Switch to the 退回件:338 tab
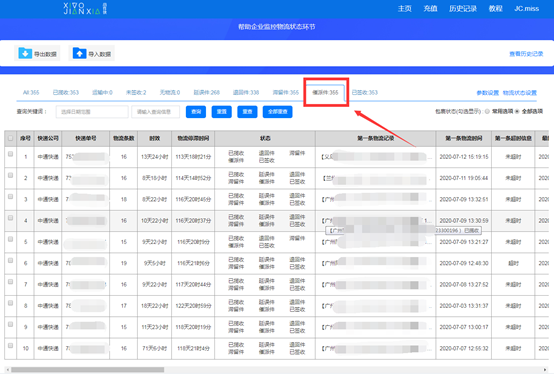 (x=246, y=93)
